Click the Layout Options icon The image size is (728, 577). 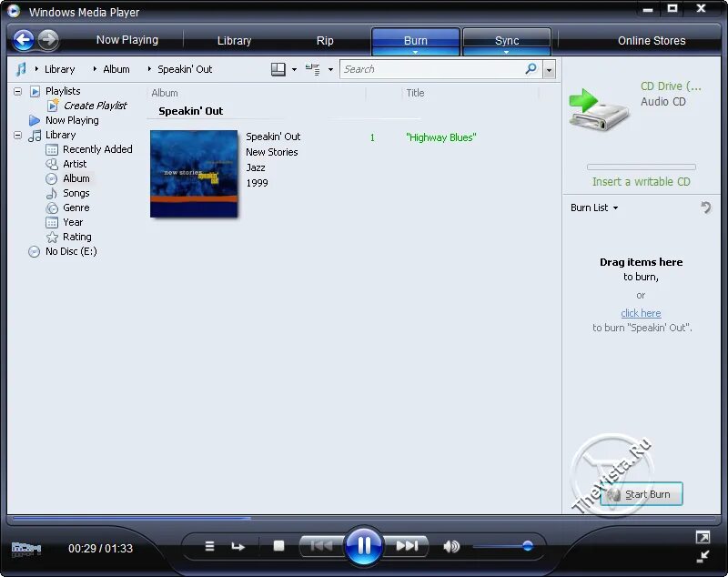278,69
